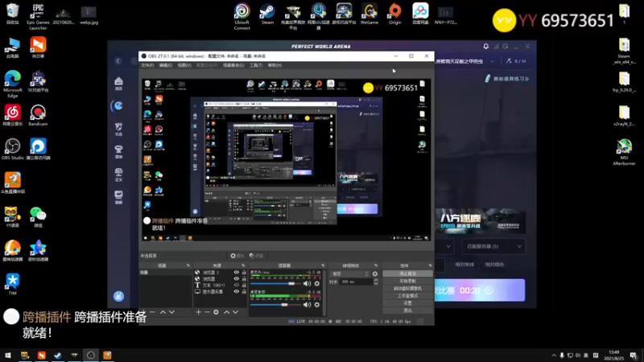Viewport: 644px width, 362px height.
Task: Open the 文件(F) menu in OBS
Action: (147, 65)
